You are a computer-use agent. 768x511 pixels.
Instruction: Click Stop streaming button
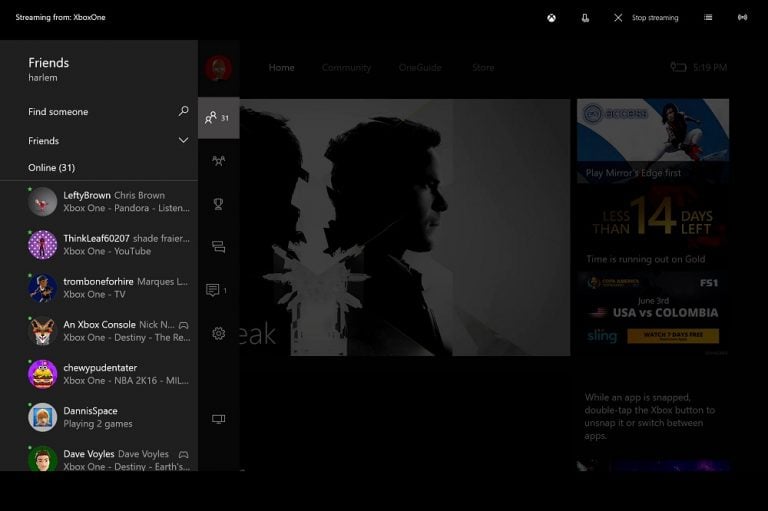coord(646,18)
